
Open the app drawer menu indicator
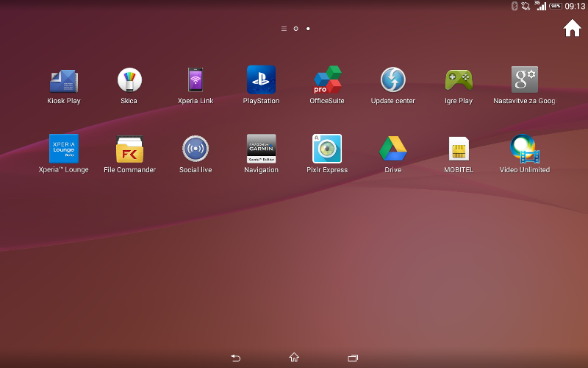click(x=284, y=29)
